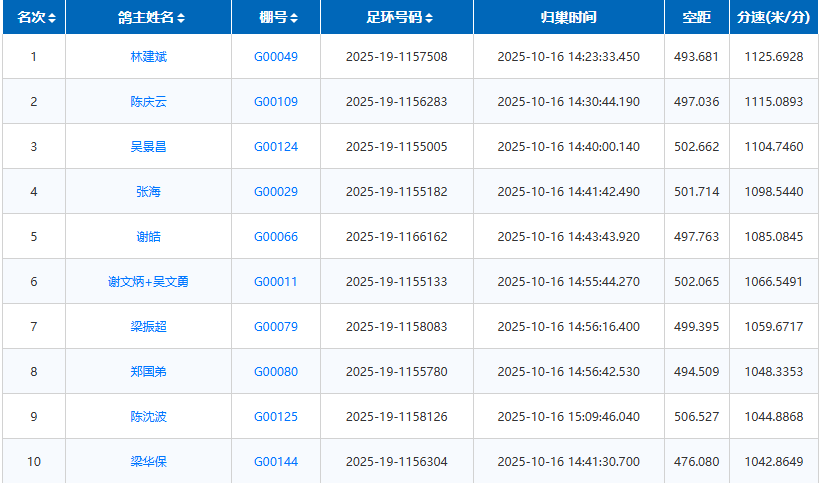Open loft number G00066
Screen dimensions: 819x483
click(x=275, y=237)
